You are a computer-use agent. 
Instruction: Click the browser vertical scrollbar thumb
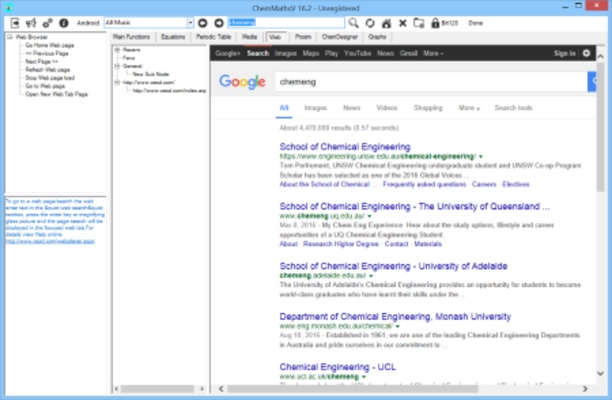point(600,127)
